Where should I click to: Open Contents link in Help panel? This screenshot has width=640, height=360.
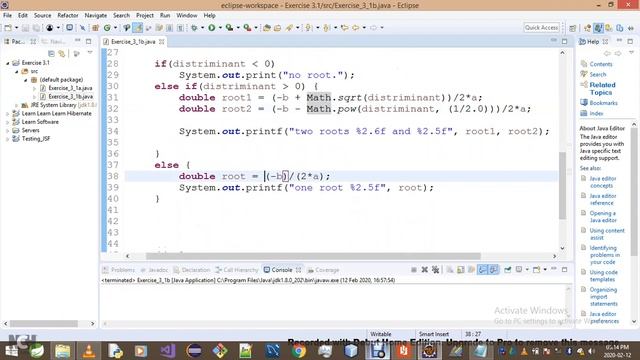point(601,64)
